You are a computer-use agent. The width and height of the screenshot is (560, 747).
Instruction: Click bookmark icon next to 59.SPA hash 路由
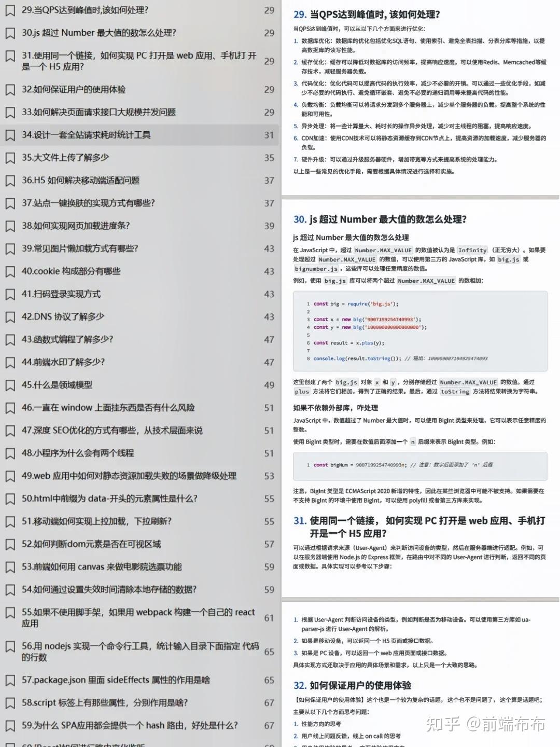point(10,726)
